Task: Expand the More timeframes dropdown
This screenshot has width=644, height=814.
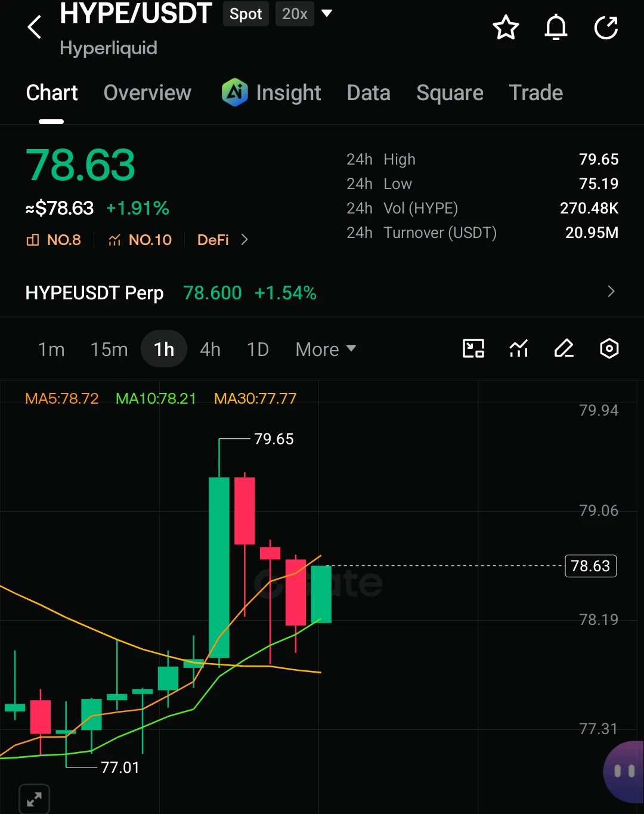Action: [326, 349]
